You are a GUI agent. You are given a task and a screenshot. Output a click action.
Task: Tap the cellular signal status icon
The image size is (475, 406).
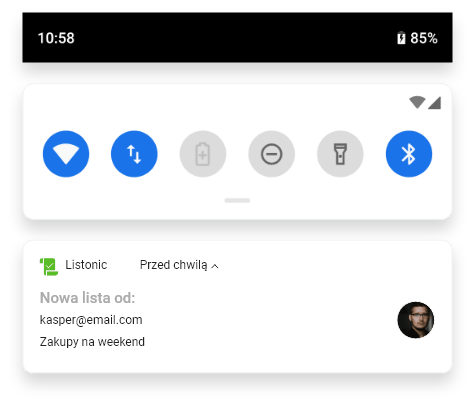(435, 103)
